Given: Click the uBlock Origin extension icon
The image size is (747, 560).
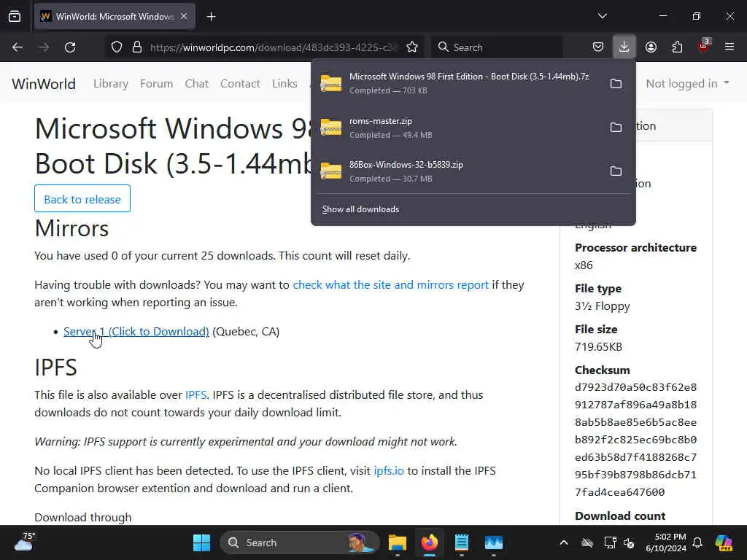Looking at the screenshot, I should tap(704, 46).
